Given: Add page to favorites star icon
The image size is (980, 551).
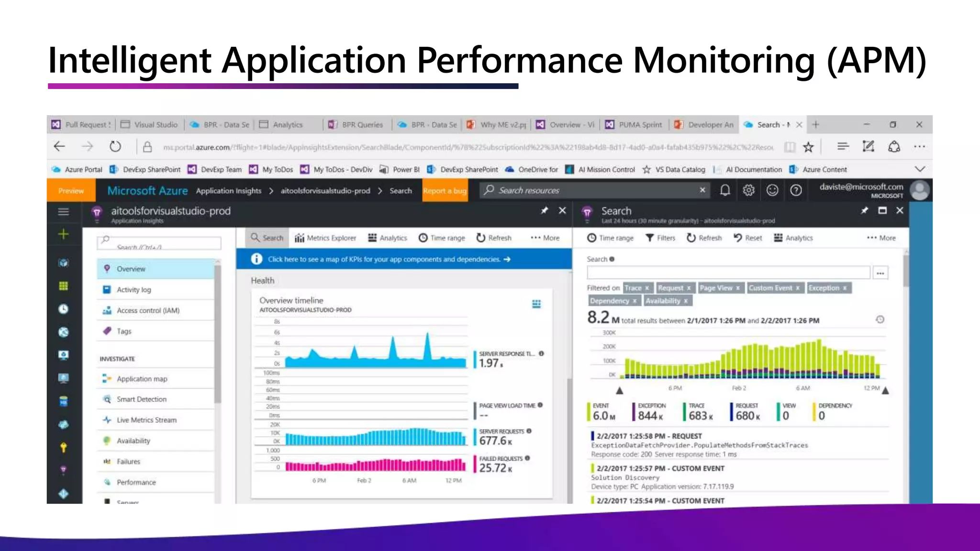Looking at the screenshot, I should pyautogui.click(x=808, y=147).
